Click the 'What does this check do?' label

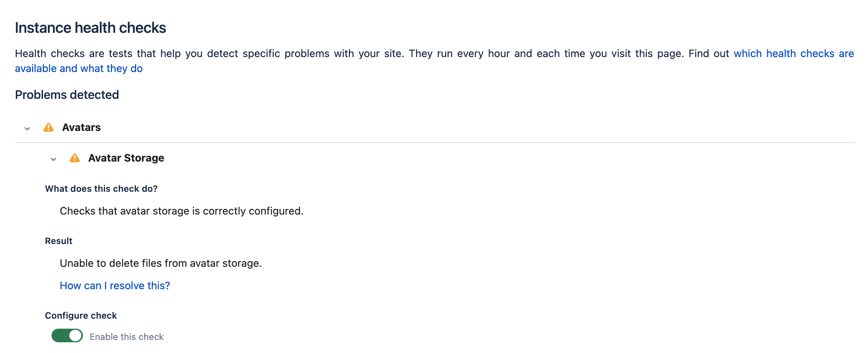coord(101,189)
